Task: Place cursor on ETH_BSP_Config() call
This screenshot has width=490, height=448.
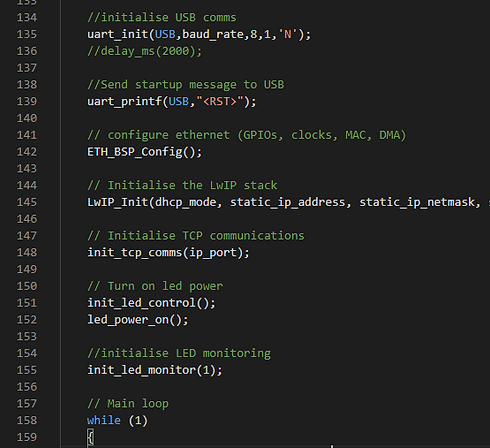Action: tap(145, 152)
